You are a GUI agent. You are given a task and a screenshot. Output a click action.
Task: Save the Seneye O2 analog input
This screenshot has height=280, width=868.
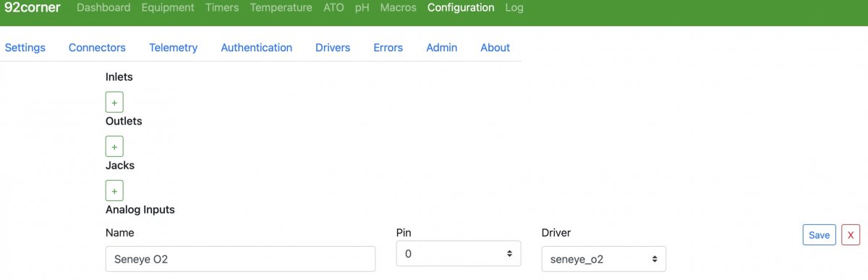pyautogui.click(x=820, y=235)
